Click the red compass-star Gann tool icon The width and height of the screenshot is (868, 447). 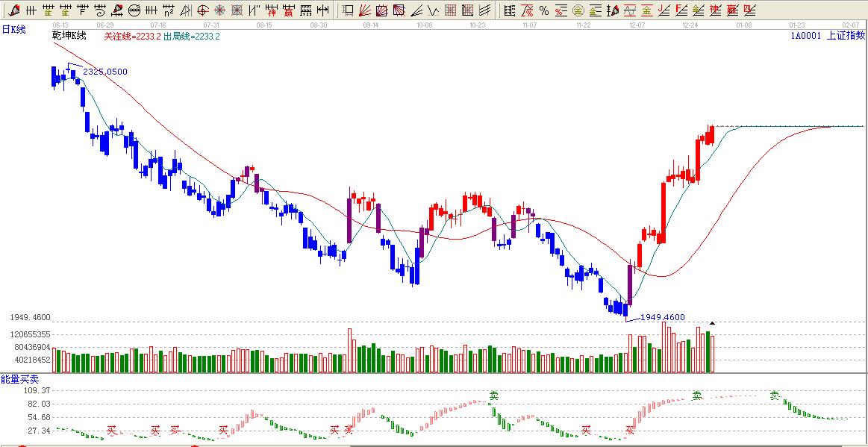click(x=219, y=10)
